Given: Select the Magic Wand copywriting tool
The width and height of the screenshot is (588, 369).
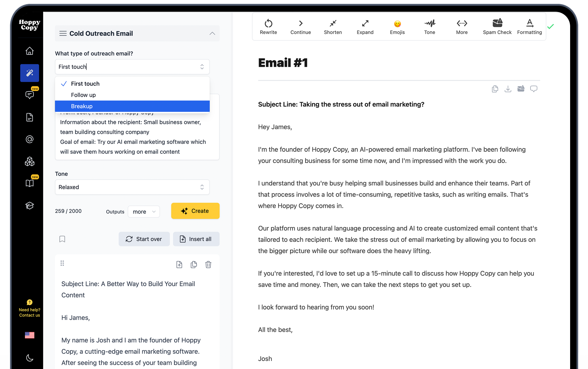Looking at the screenshot, I should coord(29,73).
